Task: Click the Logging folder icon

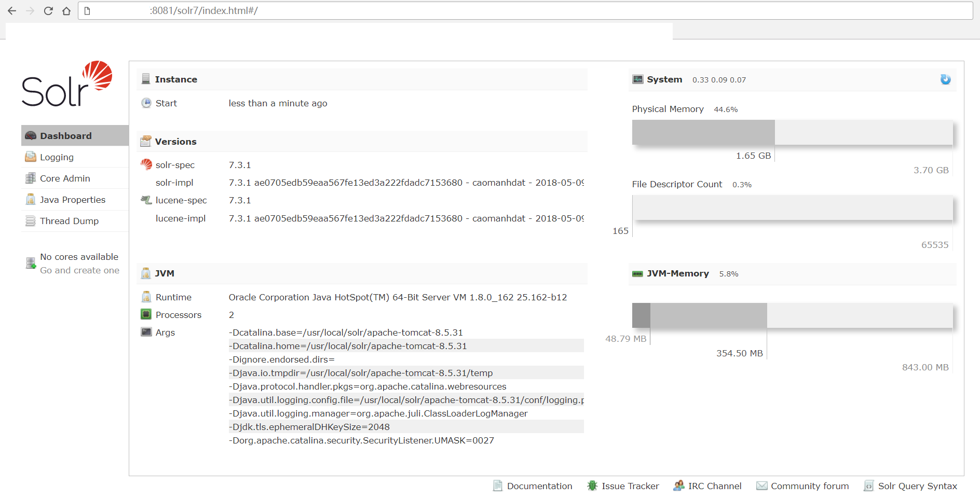Action: [x=31, y=157]
